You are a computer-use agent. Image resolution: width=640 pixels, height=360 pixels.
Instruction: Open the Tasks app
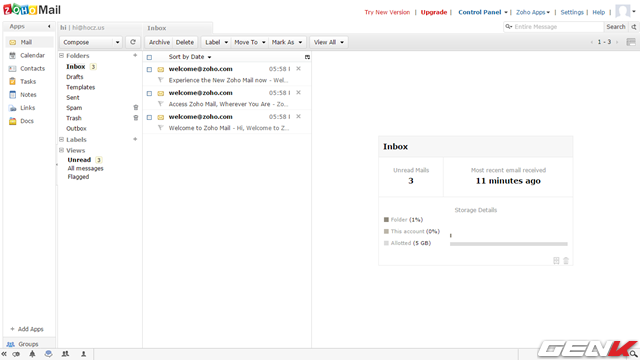[29, 81]
